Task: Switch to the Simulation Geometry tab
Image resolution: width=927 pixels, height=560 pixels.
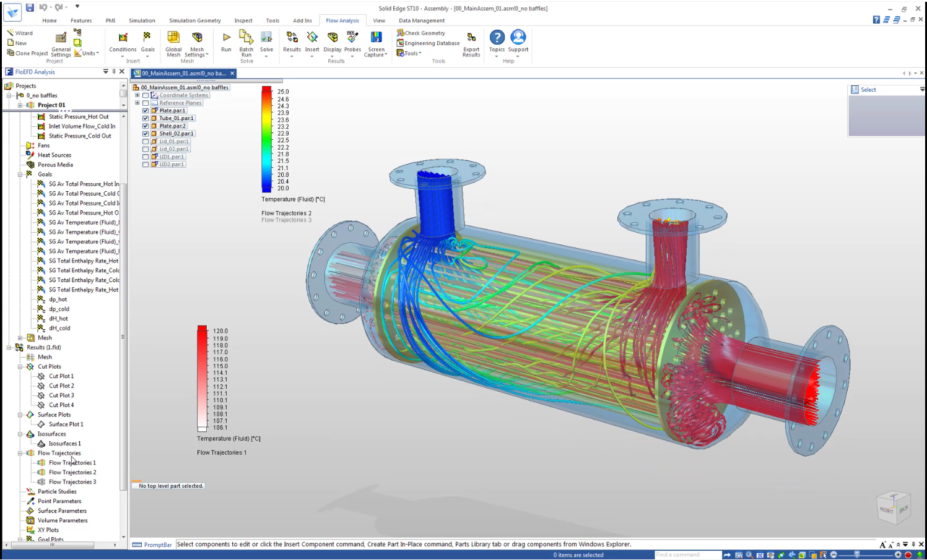Action: (x=194, y=20)
